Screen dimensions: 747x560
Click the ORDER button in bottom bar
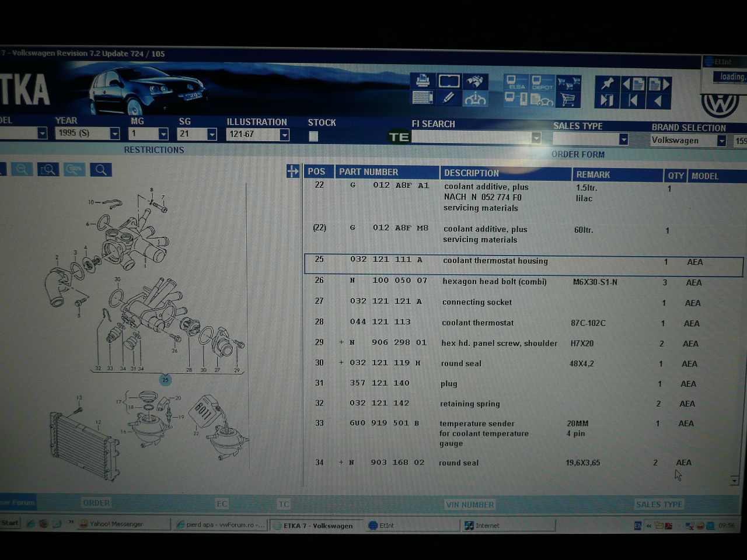[x=96, y=503]
